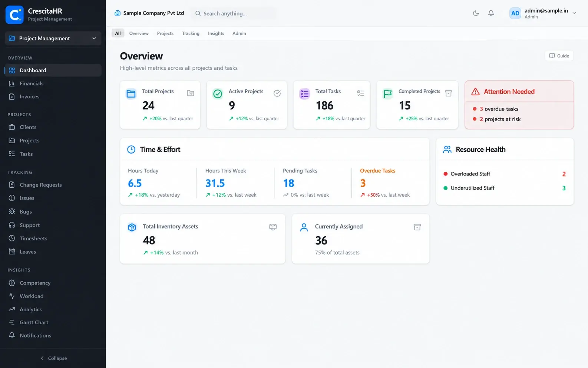Click the Active Projects check circle icon
The image size is (588, 368).
pyautogui.click(x=218, y=94)
